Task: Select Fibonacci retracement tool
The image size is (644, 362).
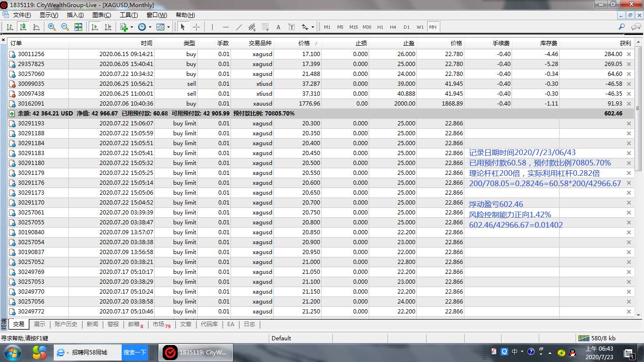Action: (265, 27)
